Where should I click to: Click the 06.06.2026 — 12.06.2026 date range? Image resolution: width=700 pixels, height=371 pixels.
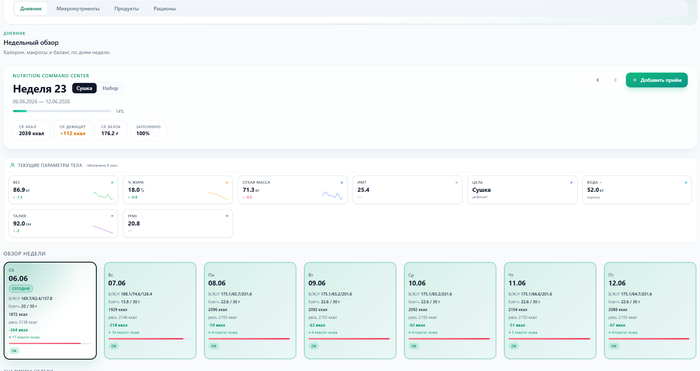point(41,102)
